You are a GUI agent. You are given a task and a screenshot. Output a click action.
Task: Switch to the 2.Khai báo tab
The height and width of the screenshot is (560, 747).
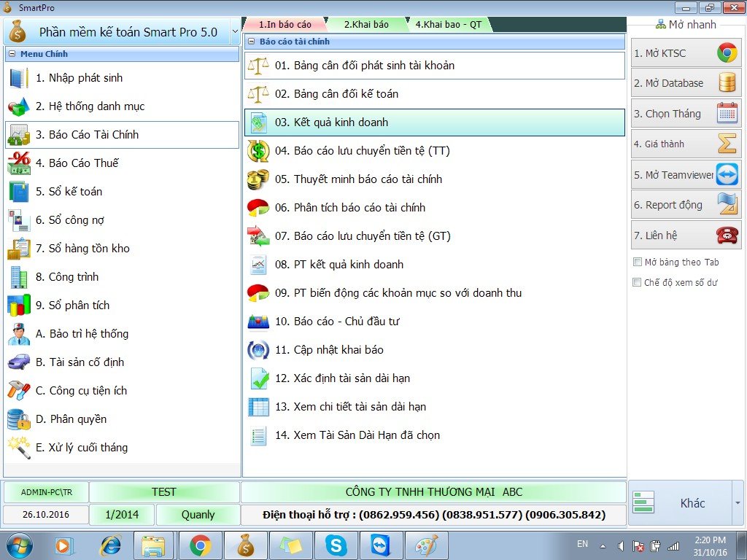[x=366, y=25]
